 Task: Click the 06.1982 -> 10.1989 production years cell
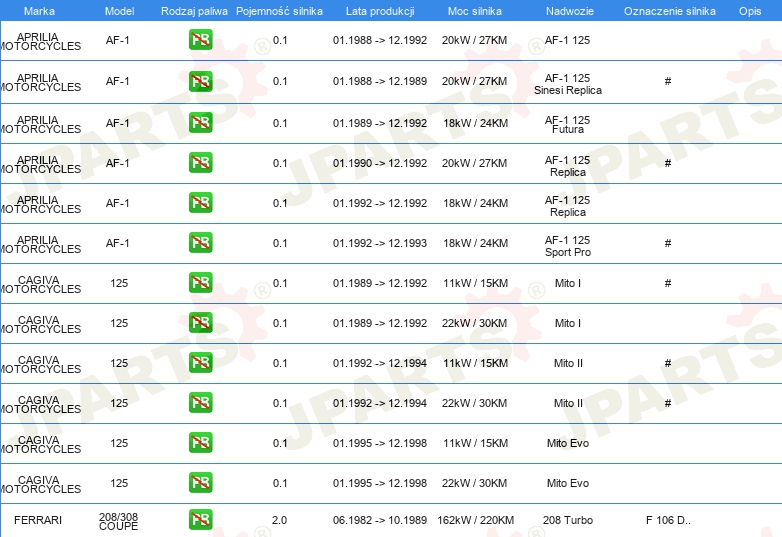pos(380,520)
